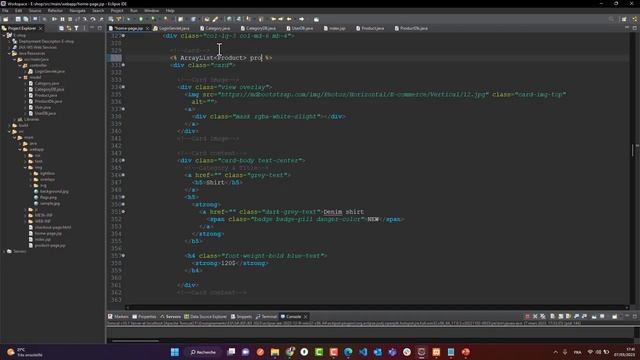Expand Deployment Descriptor: E-shop node
The width and height of the screenshot is (640, 360).
[x=9, y=41]
